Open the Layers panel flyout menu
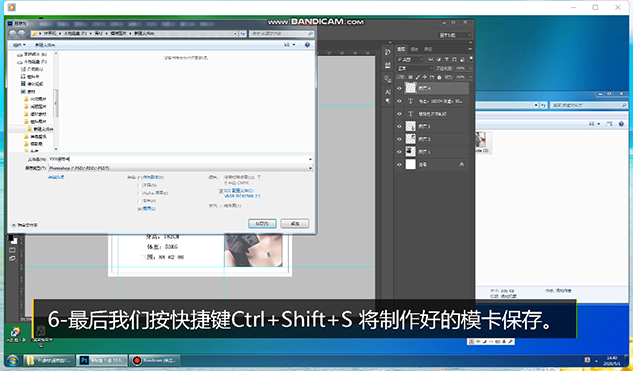Screen dimensions: 633x371 click(470, 49)
